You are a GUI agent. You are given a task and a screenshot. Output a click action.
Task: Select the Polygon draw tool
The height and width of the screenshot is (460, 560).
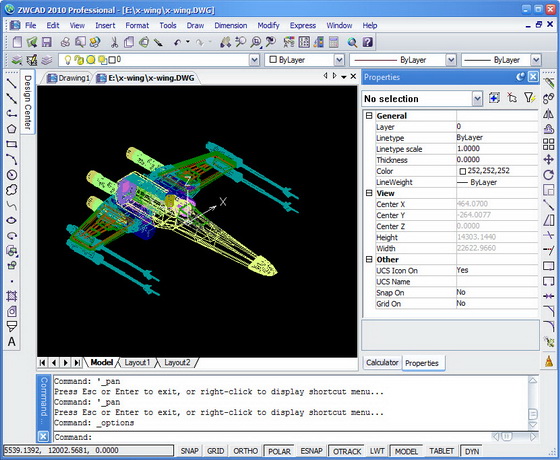(11, 129)
